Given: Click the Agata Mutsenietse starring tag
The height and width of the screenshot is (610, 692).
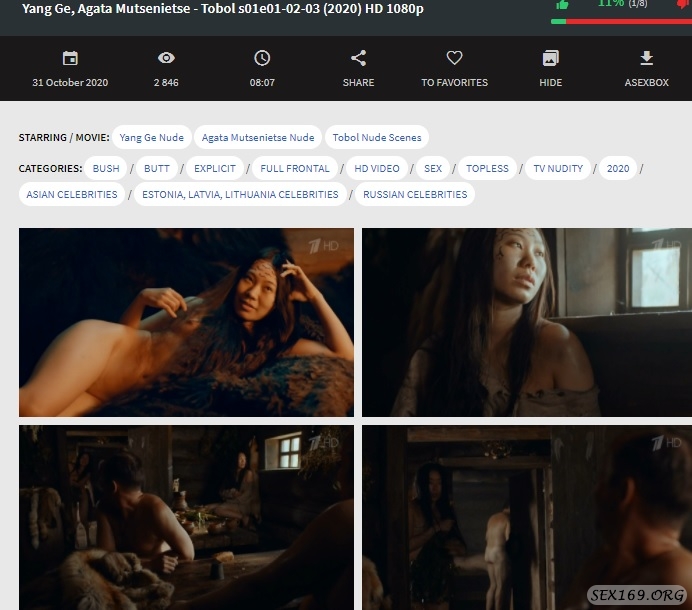Looking at the screenshot, I should pos(258,137).
